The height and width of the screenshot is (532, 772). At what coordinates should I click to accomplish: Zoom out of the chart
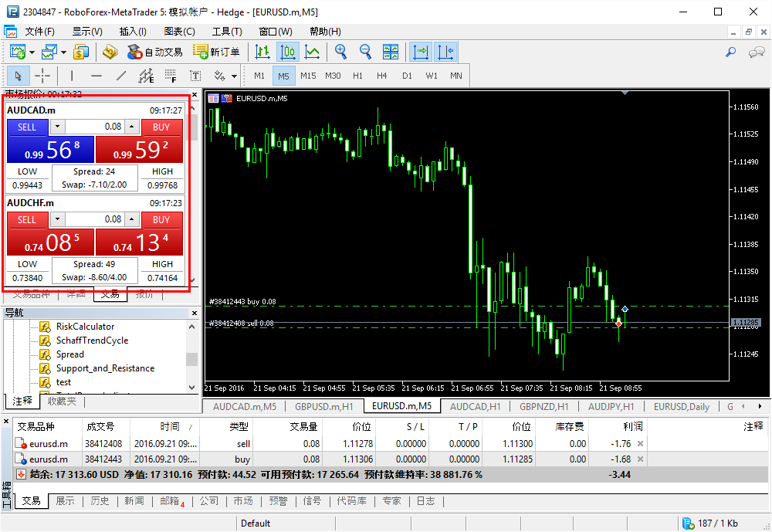(365, 52)
